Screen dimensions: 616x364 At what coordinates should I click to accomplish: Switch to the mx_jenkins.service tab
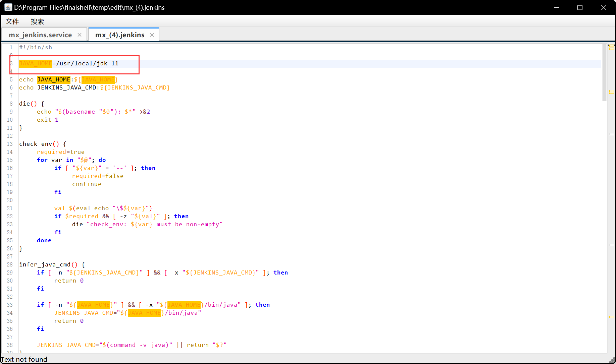pos(40,35)
